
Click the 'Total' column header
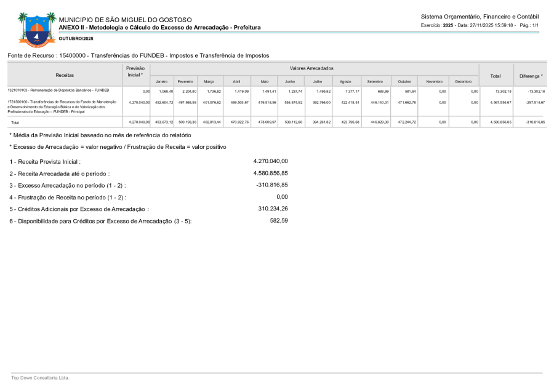[495, 75]
